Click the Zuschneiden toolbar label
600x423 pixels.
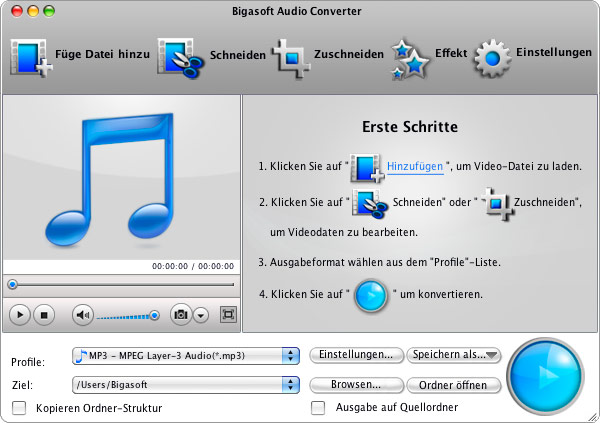tap(349, 54)
